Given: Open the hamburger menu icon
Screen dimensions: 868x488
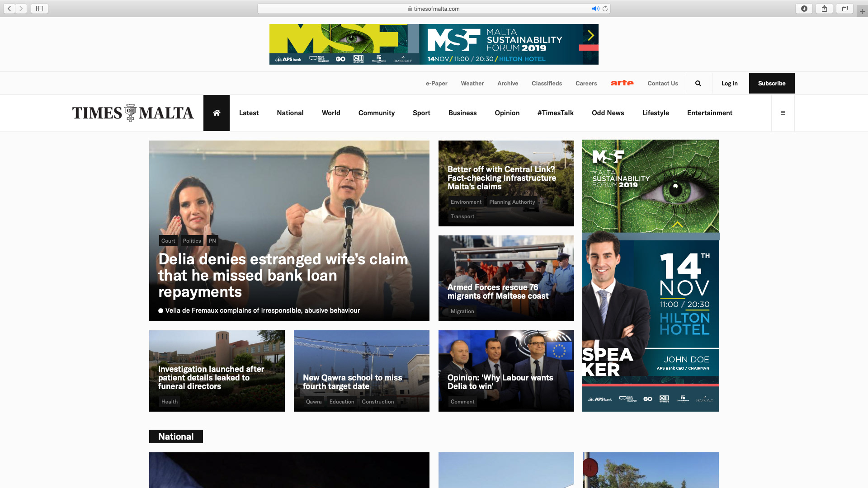Looking at the screenshot, I should (783, 113).
